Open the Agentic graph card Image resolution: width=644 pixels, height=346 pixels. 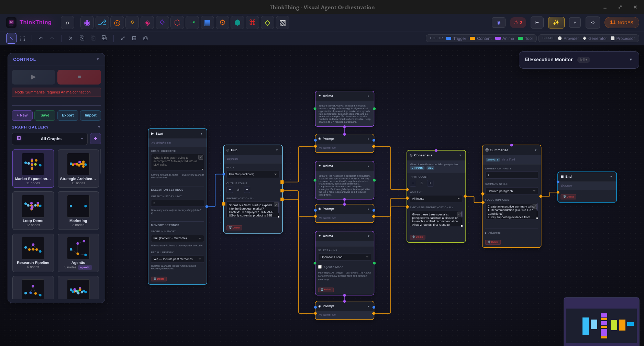[78, 253]
